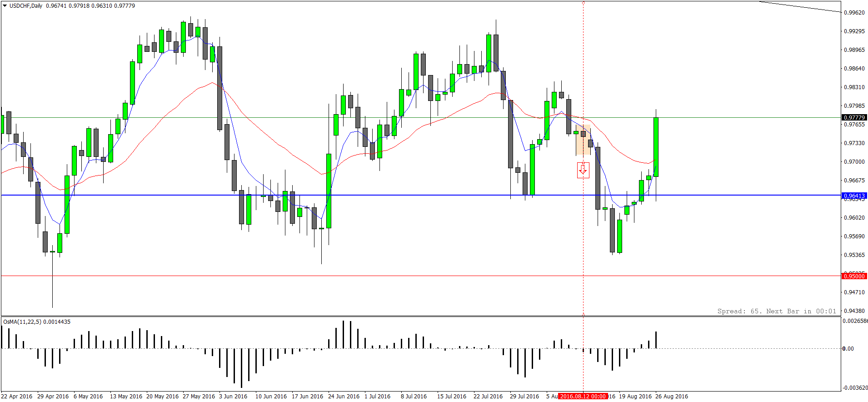Click the 0.94710 price scale label
The width and height of the screenshot is (868, 402).
854,292
